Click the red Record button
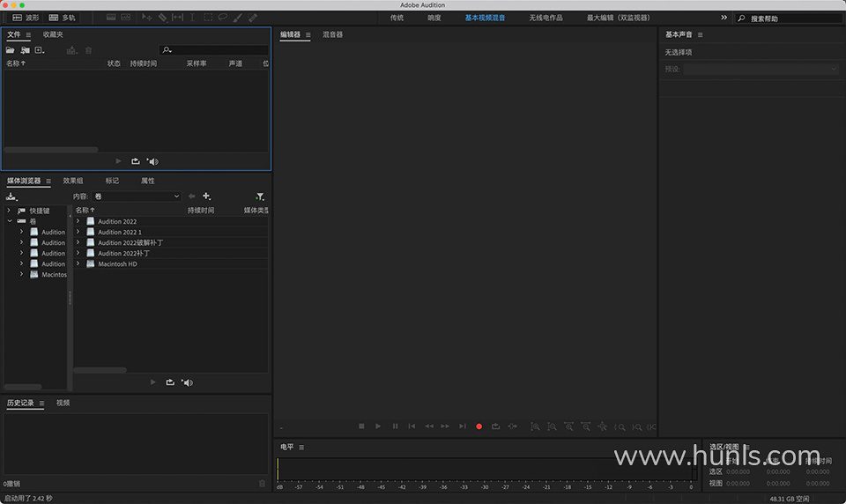Screen dimensions: 846x504 (x=479, y=426)
